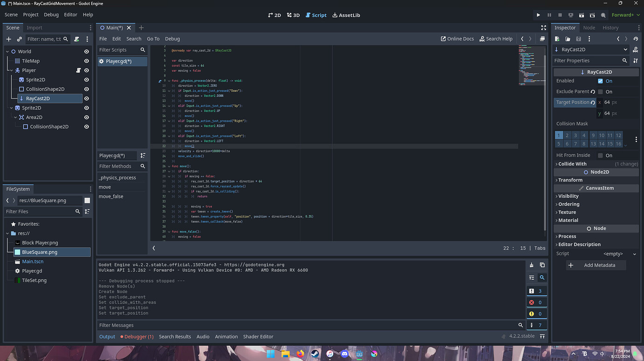Image resolution: width=644 pixels, height=361 pixels.
Task: Open the Debug menu in the top menu bar
Action: 51,15
